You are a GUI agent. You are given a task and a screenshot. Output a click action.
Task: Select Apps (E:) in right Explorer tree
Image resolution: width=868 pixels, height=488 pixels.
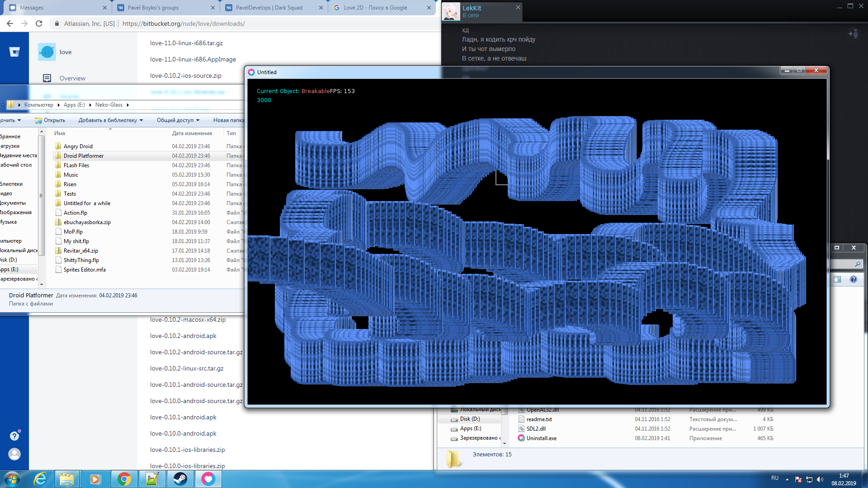pos(470,428)
